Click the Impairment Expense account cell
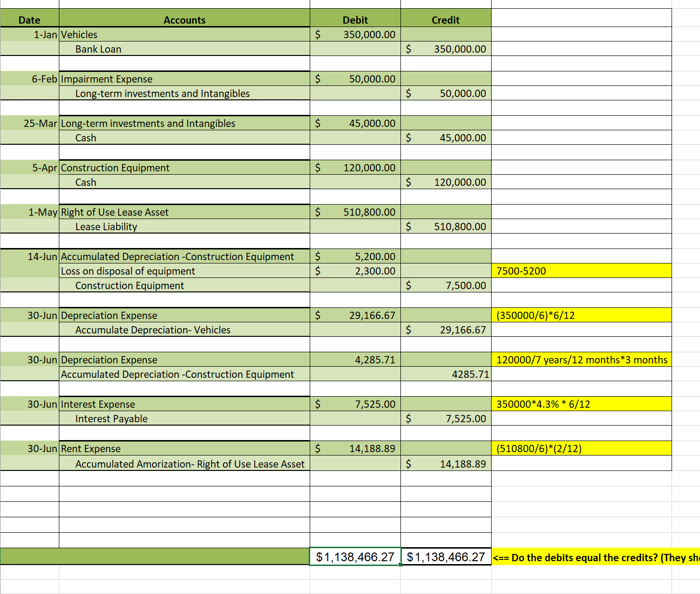 (x=184, y=79)
